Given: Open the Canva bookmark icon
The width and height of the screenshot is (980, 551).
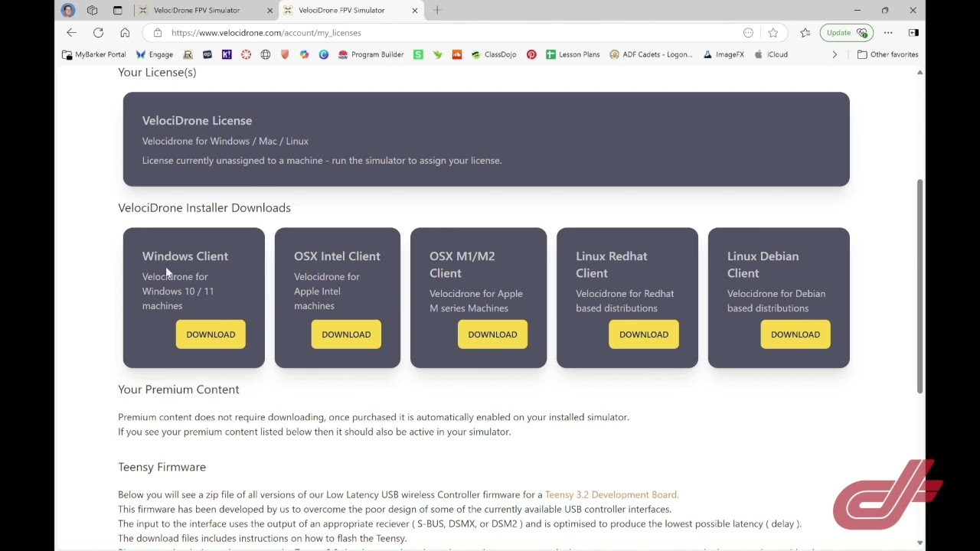Looking at the screenshot, I should coord(323,54).
